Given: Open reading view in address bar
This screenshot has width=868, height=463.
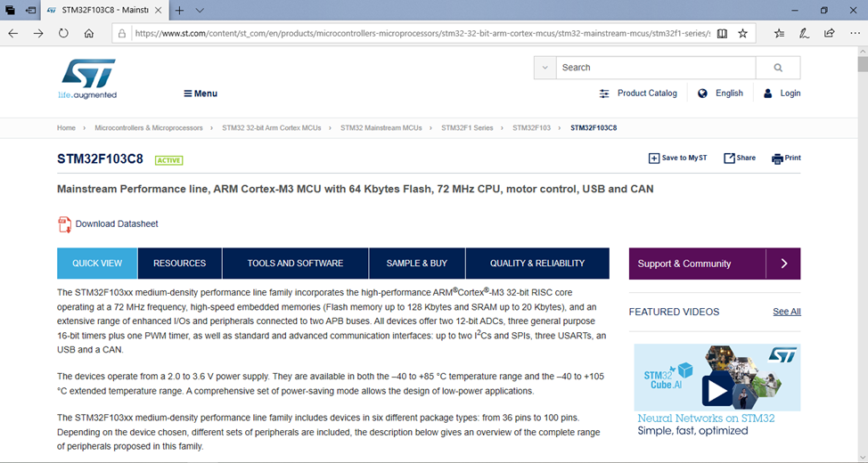Looking at the screenshot, I should (722, 33).
